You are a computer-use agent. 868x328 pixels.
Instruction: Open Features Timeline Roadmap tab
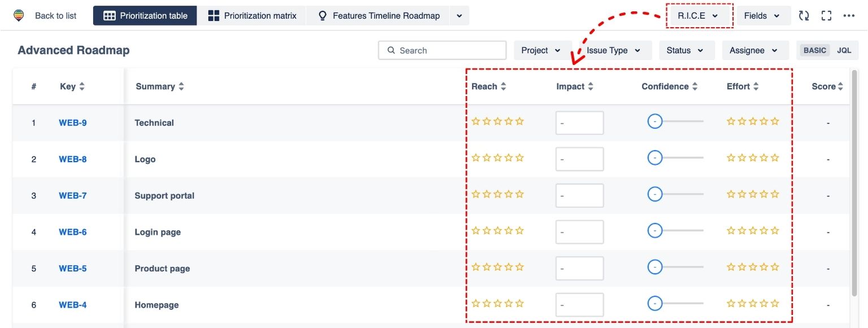point(379,16)
